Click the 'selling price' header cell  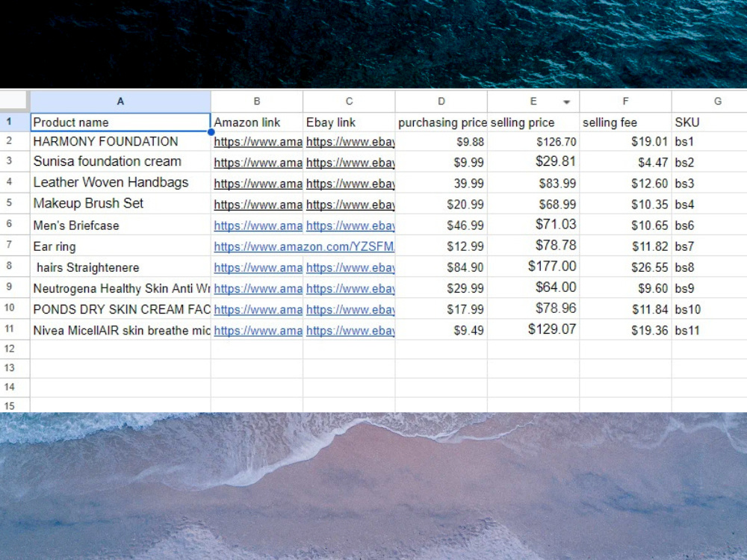tap(533, 122)
